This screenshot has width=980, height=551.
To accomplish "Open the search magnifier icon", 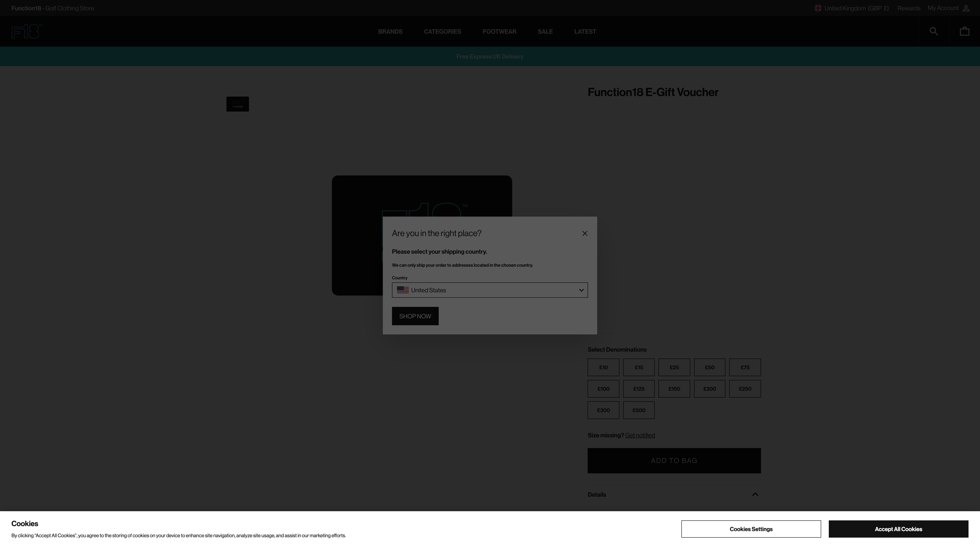I will [934, 31].
